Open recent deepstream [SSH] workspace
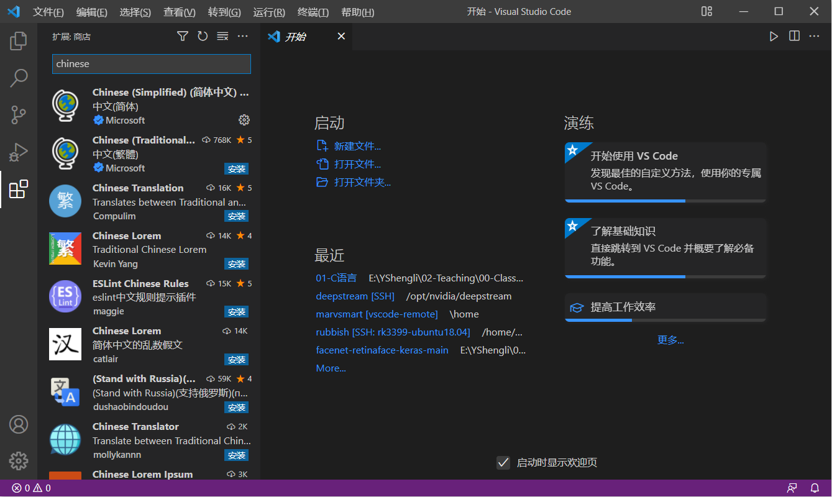Screen dimensions: 832x497 (355, 296)
